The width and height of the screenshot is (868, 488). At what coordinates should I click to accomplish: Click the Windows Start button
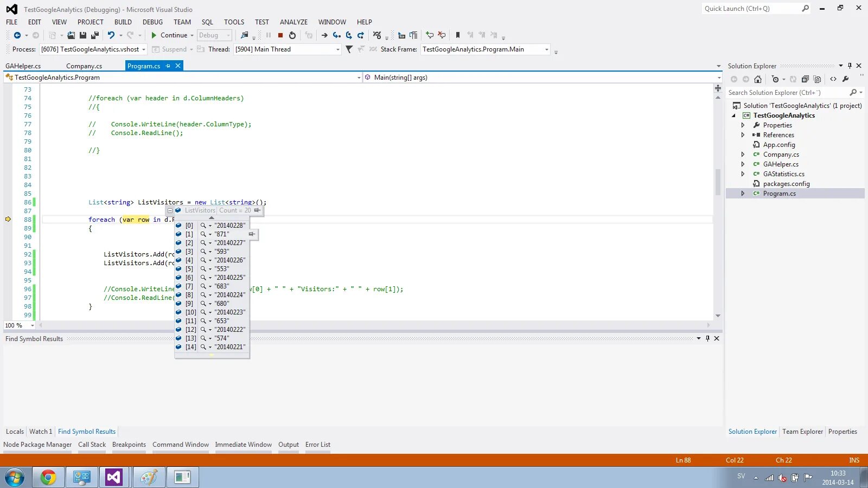pos(15,477)
